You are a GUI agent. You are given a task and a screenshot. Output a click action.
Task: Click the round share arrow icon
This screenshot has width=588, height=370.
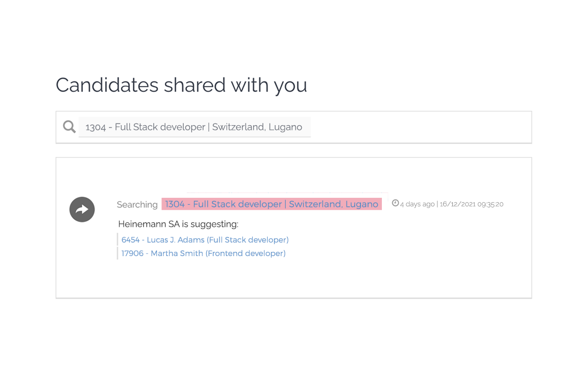(82, 210)
